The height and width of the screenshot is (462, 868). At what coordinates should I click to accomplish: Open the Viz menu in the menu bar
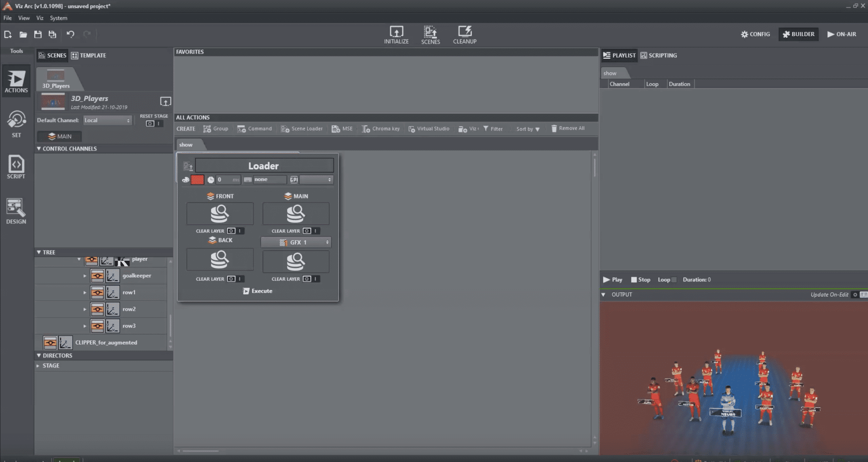(40, 18)
